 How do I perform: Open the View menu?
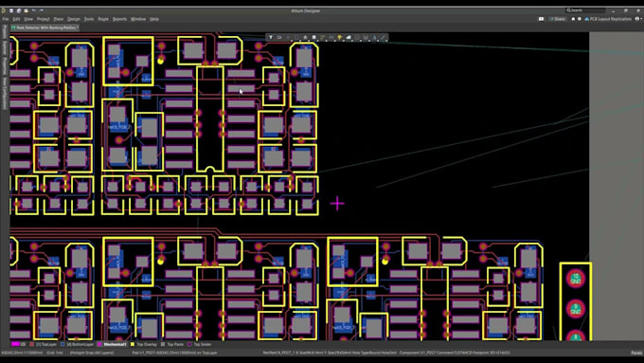point(28,19)
